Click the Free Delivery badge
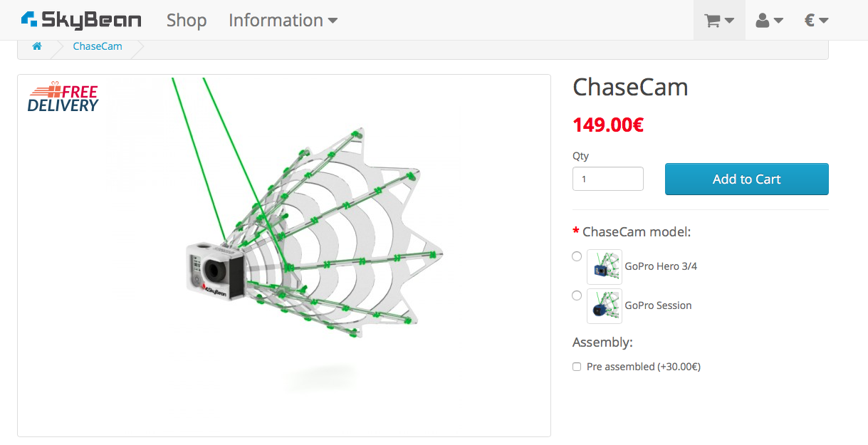Image resolution: width=868 pixels, height=445 pixels. tap(63, 99)
